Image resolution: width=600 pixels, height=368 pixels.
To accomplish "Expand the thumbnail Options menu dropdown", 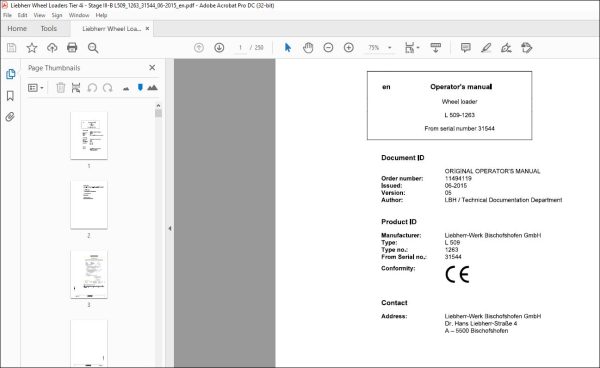I will pyautogui.click(x=36, y=88).
